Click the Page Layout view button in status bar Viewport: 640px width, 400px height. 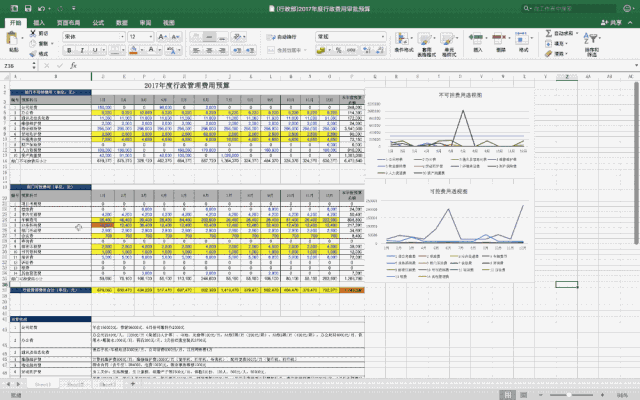[x=523, y=395]
